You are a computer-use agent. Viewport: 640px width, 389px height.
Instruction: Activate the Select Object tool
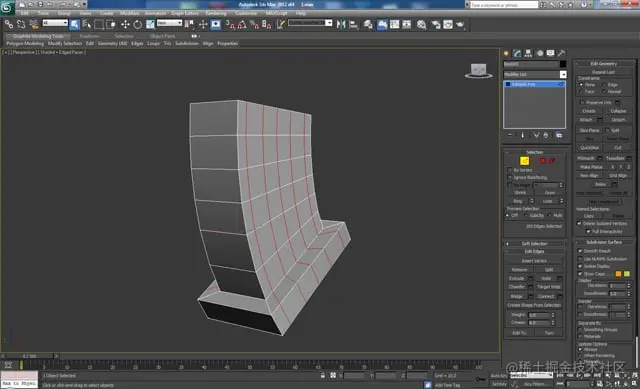(x=75, y=24)
